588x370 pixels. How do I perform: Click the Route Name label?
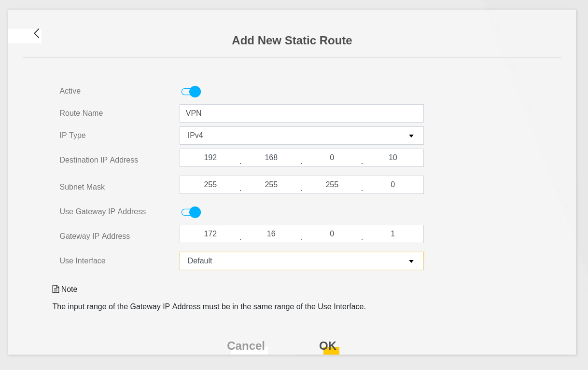click(81, 113)
